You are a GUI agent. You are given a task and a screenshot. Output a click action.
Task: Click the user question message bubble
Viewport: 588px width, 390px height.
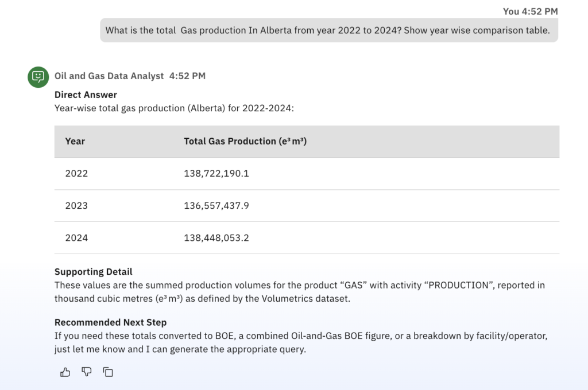(x=328, y=30)
